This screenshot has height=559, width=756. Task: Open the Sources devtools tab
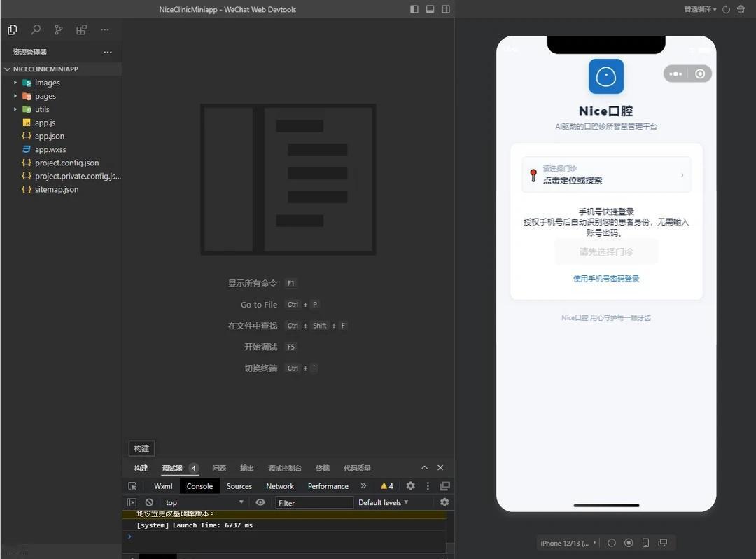point(239,486)
